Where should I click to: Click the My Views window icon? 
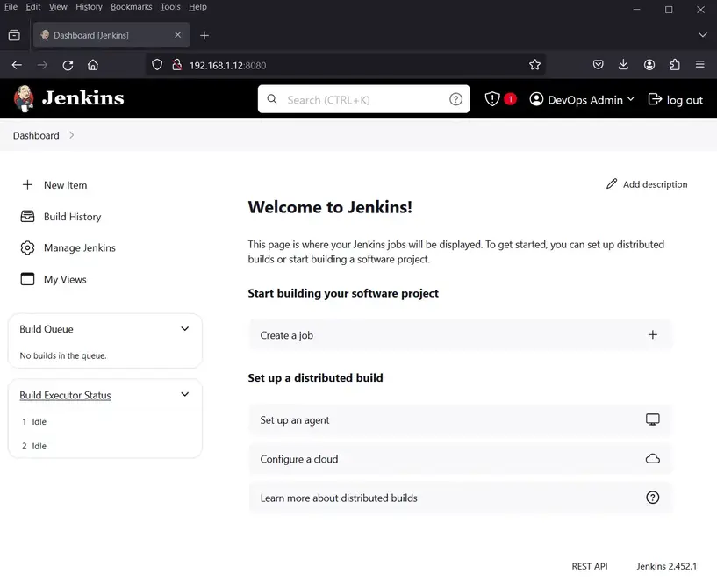click(x=27, y=280)
